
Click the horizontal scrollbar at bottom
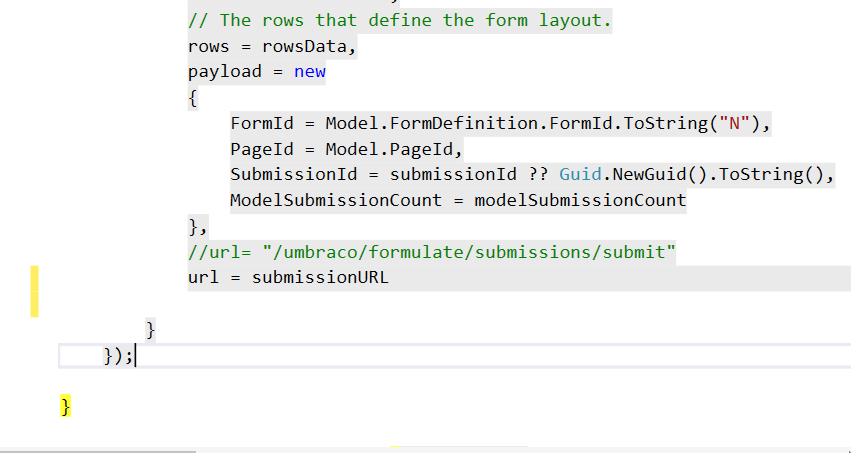point(98,450)
